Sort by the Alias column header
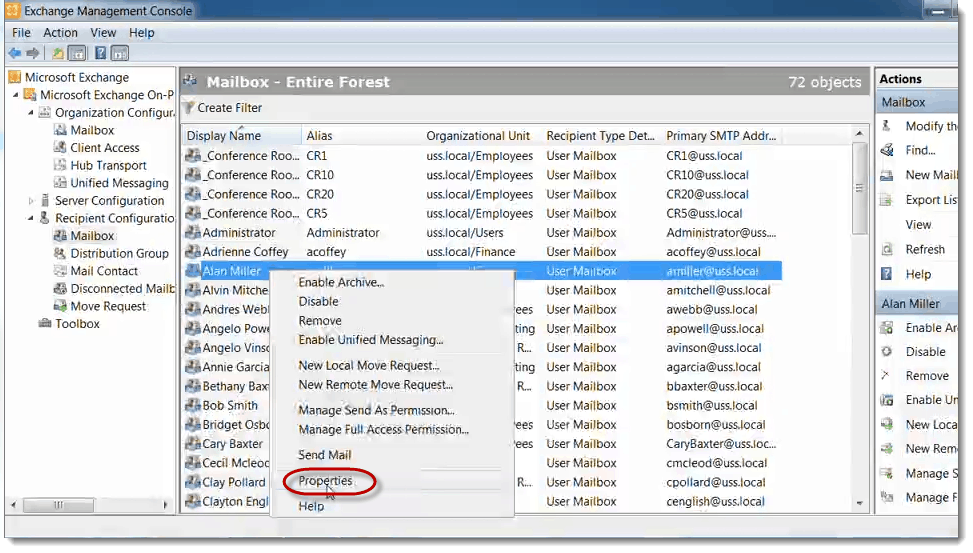Screen dimensions: 973x553 pos(361,136)
